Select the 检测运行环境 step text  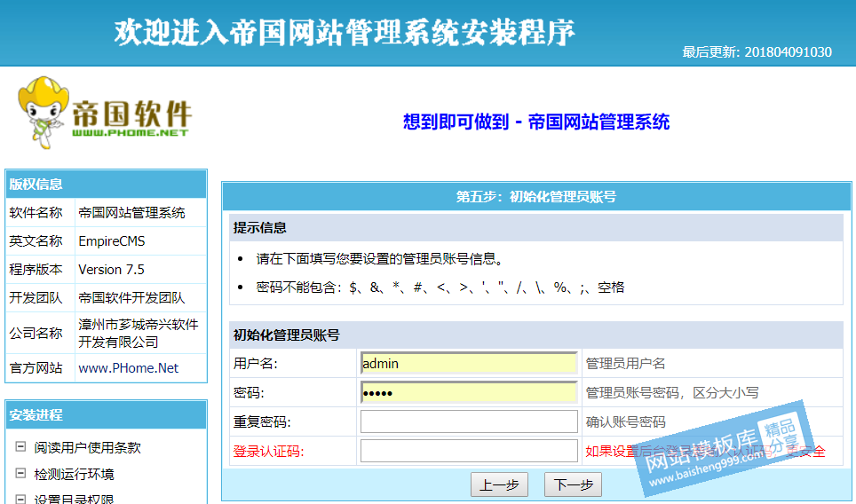pos(75,474)
